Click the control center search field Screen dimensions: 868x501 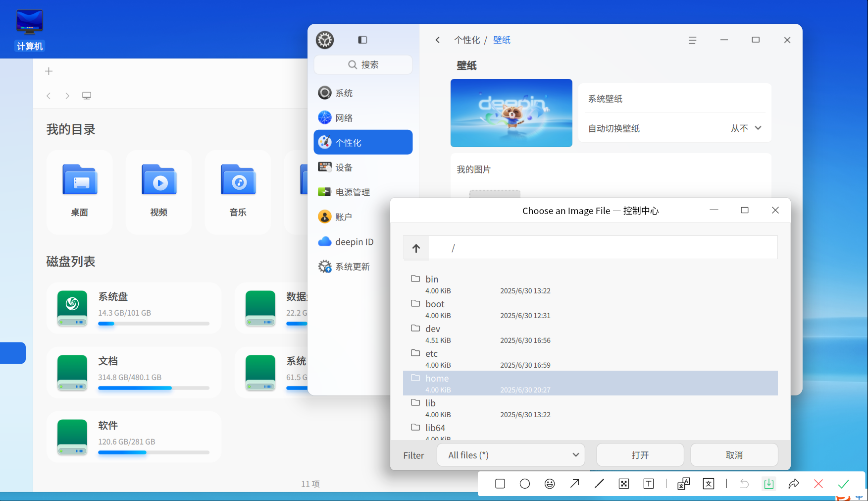tap(363, 65)
